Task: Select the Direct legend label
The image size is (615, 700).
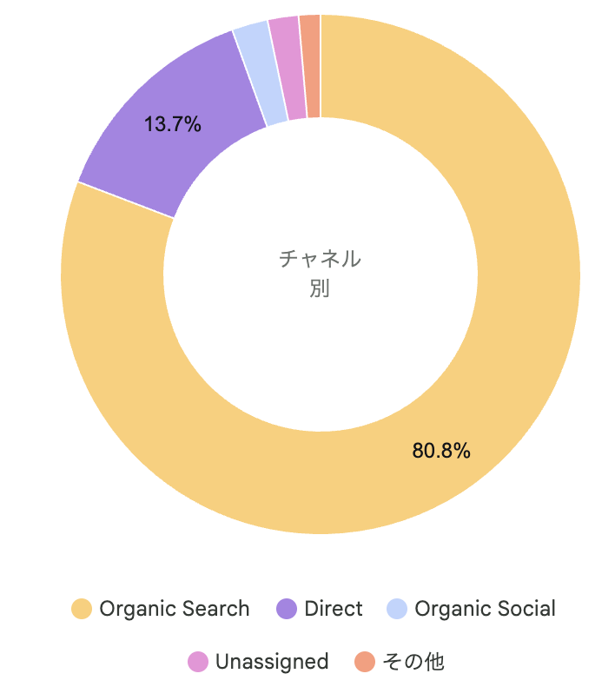Action: coord(334,609)
